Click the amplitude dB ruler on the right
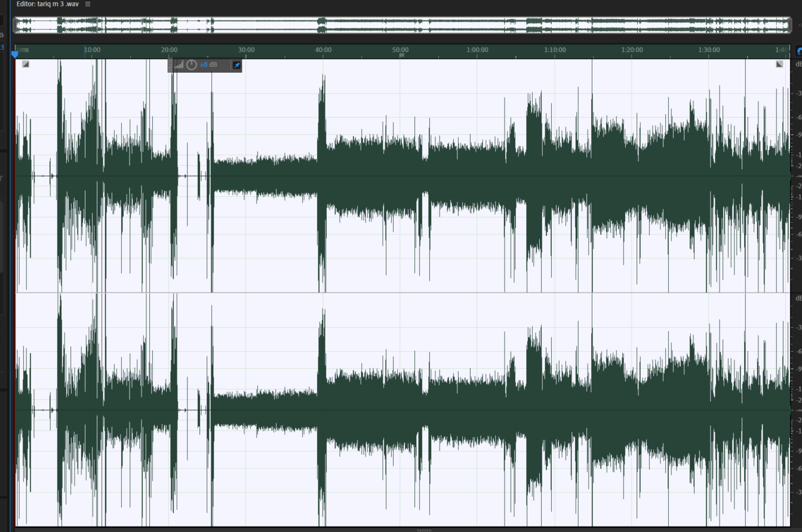This screenshot has height=532, width=802. [x=798, y=179]
